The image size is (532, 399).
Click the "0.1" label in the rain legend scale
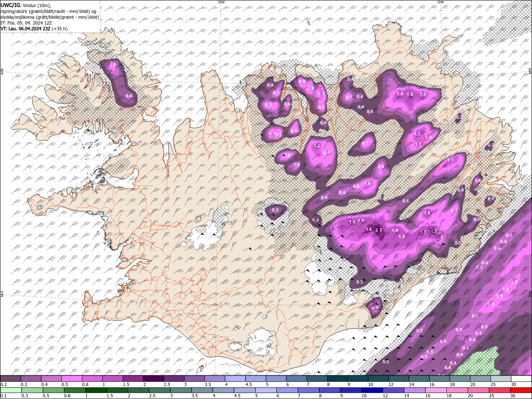tap(4, 396)
